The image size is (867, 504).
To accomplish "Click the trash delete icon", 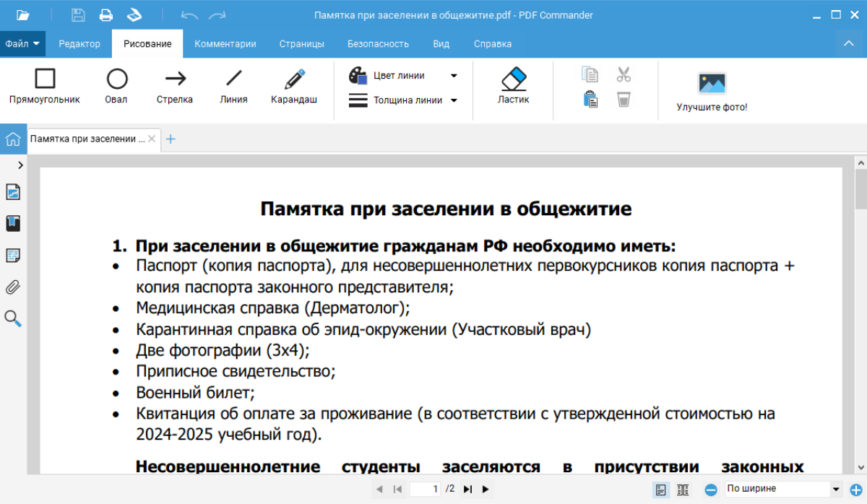I will click(624, 99).
